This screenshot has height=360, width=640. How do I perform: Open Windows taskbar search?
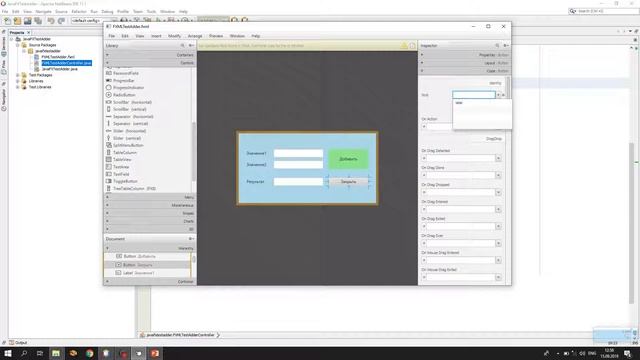24,353
